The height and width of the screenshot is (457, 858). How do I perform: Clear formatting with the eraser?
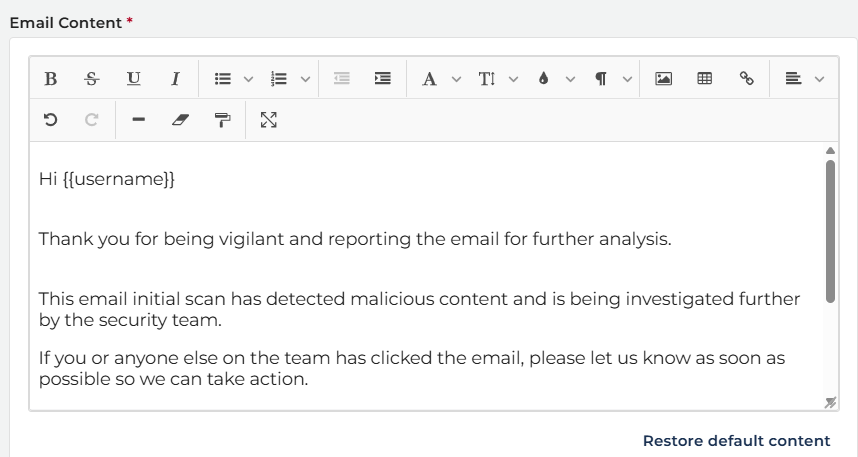[x=180, y=120]
